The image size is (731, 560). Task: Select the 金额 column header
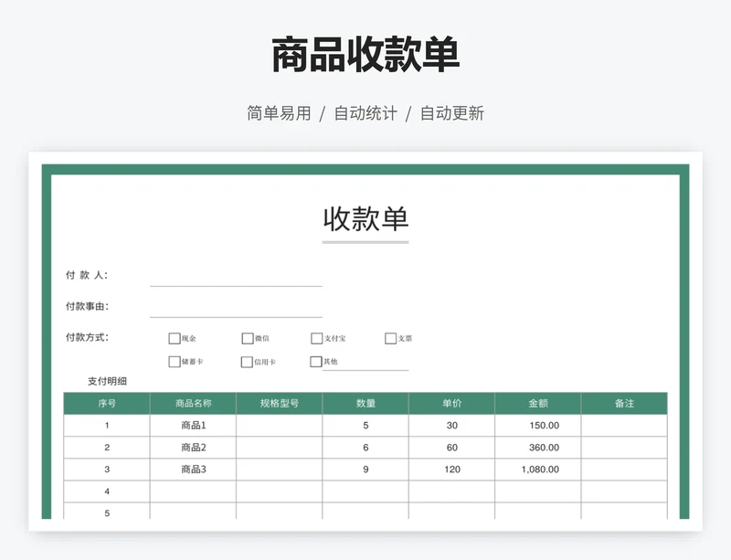pyautogui.click(x=538, y=404)
